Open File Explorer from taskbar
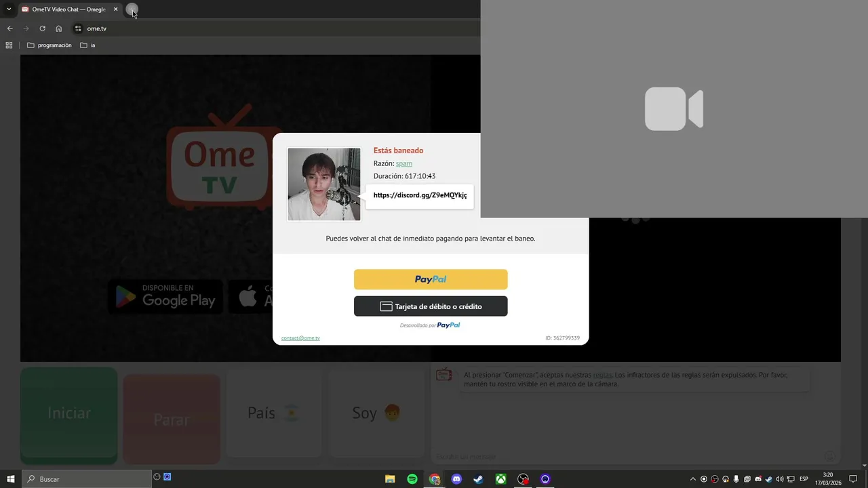868x488 pixels. coord(390,479)
